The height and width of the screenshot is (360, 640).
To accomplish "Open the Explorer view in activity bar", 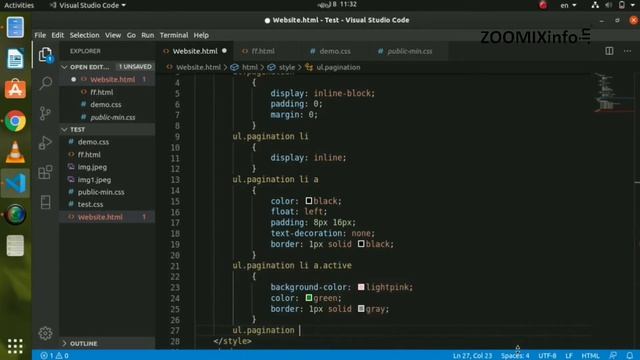I will click(x=45, y=54).
